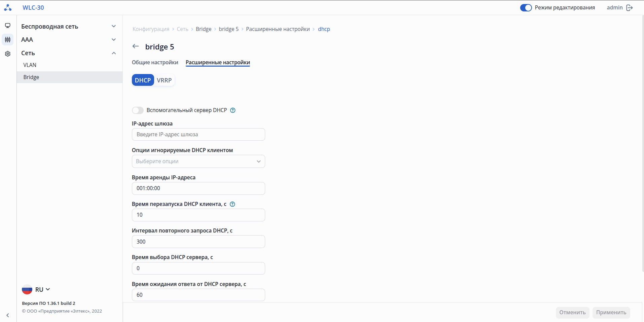Show help for auxiliary DHCP server
This screenshot has width=644, height=322.
tap(232, 110)
